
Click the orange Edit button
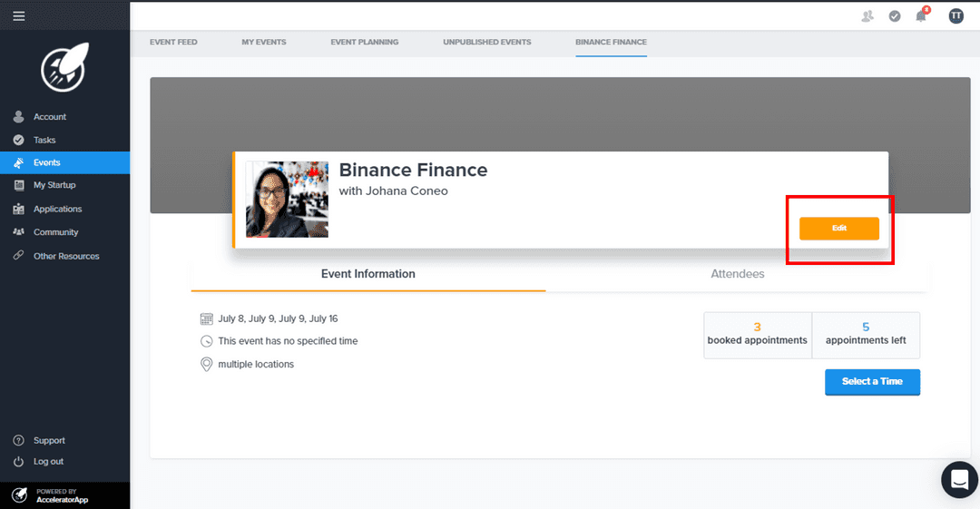click(838, 229)
